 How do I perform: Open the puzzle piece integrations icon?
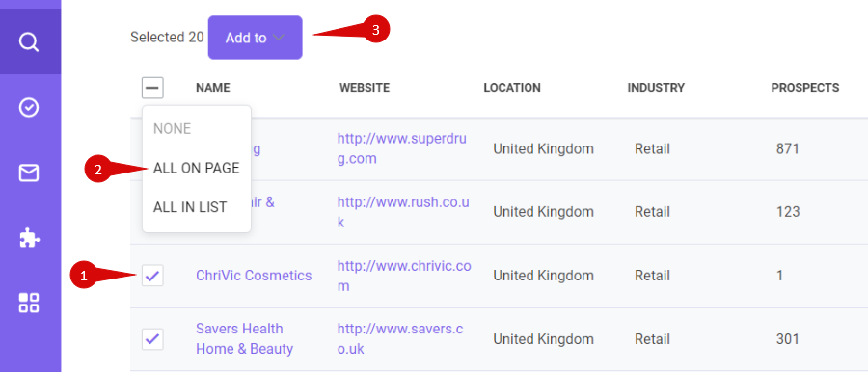29,239
